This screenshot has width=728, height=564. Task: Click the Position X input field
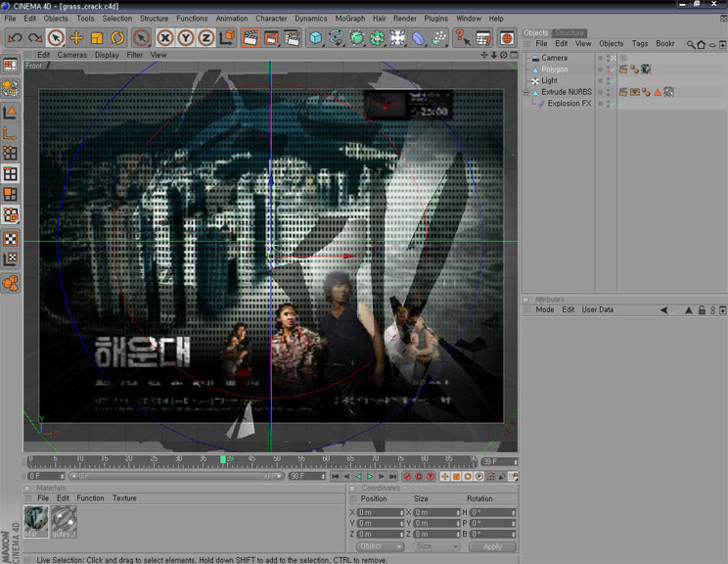pos(381,512)
